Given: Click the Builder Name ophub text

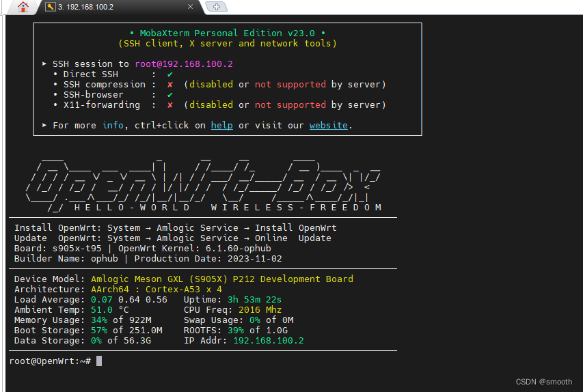Looking at the screenshot, I should [x=66, y=259].
